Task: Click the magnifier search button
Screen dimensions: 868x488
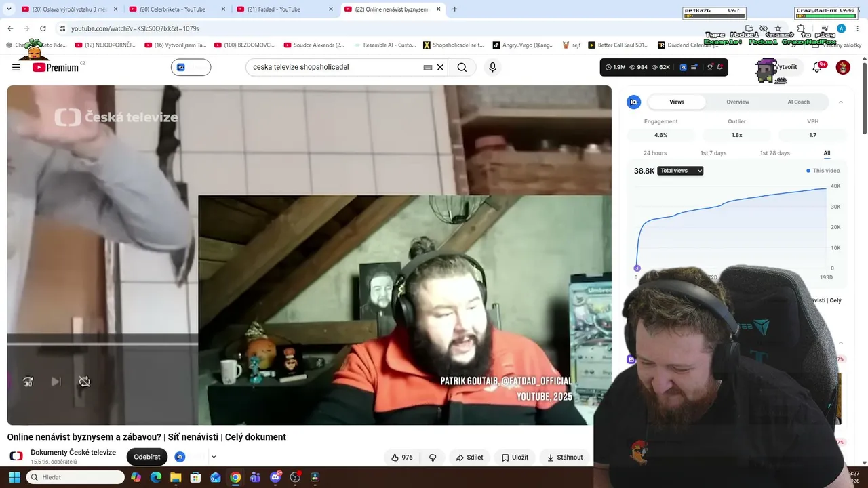Action: tap(462, 67)
